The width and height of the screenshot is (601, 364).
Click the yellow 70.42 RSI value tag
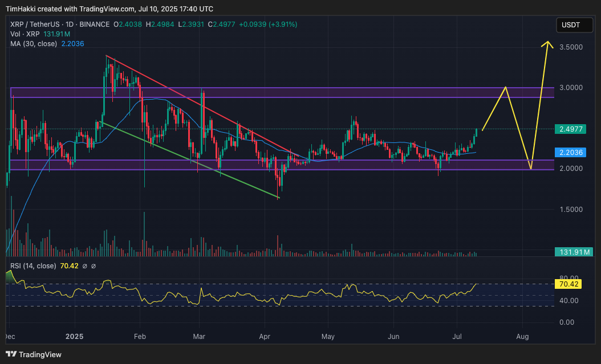click(x=568, y=284)
